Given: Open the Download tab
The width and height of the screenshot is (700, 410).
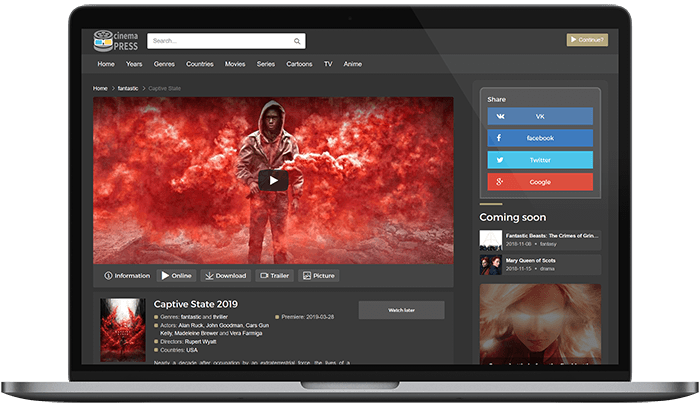Looking at the screenshot, I should click(225, 275).
